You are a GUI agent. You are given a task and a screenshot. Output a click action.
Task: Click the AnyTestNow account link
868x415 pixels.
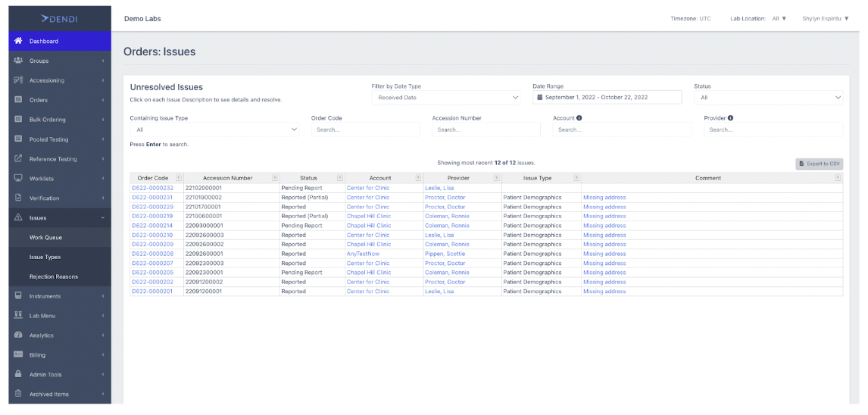coord(363,254)
